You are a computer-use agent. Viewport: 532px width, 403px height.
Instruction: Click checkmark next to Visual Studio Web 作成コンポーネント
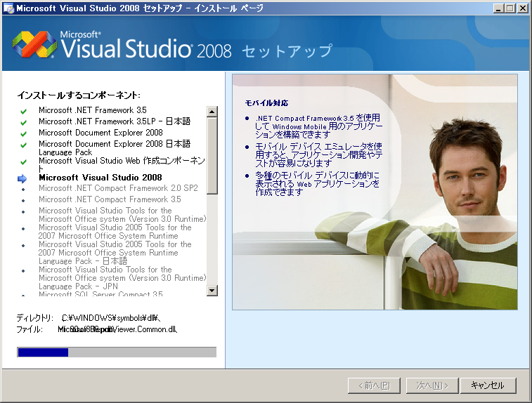coord(23,161)
